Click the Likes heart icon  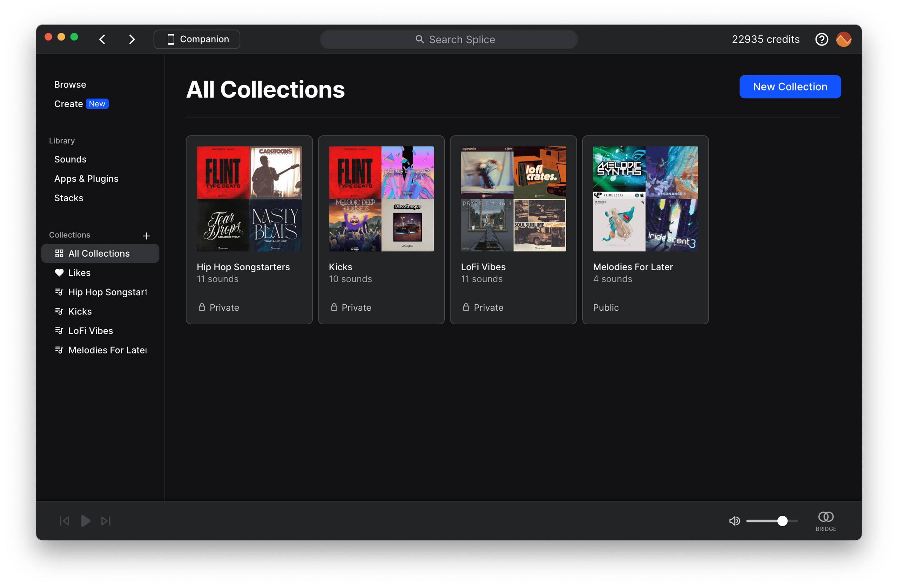(59, 272)
